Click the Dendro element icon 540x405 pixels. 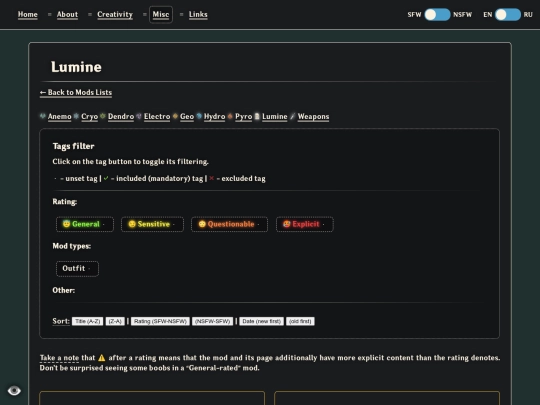click(103, 116)
